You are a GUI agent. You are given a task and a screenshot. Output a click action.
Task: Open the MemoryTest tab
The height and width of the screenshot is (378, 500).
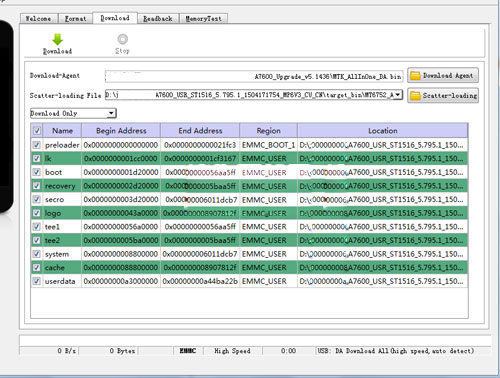tap(203, 19)
